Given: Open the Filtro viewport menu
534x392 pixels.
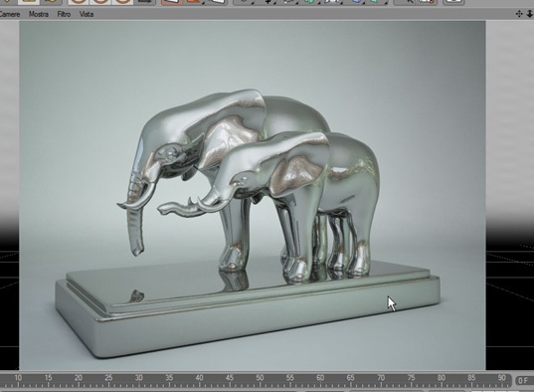Looking at the screenshot, I should 64,14.
